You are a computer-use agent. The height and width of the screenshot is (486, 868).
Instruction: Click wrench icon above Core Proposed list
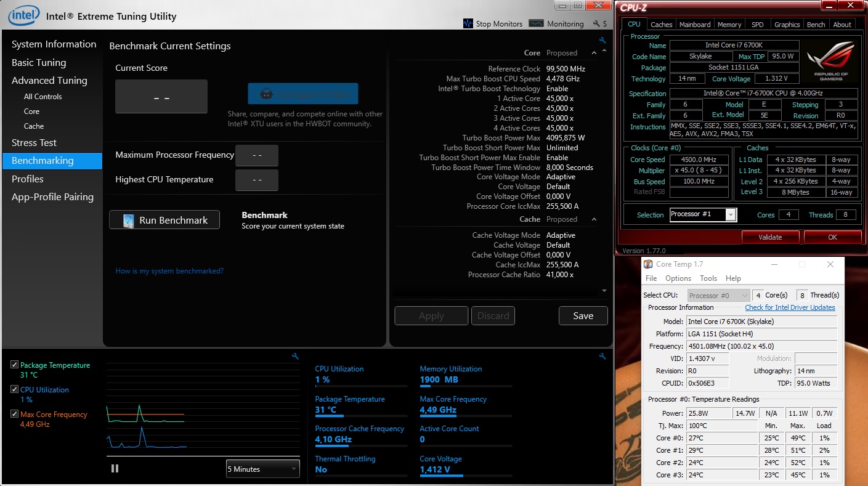coord(602,41)
